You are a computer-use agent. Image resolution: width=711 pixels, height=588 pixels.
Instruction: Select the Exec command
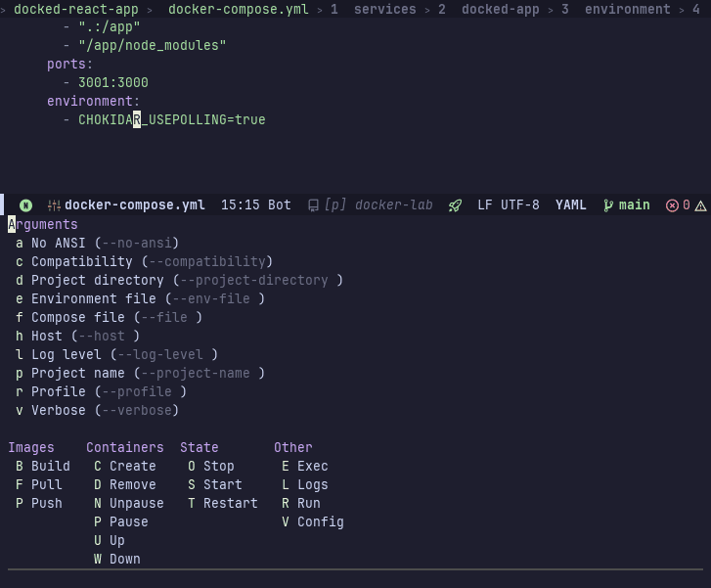pyautogui.click(x=305, y=467)
